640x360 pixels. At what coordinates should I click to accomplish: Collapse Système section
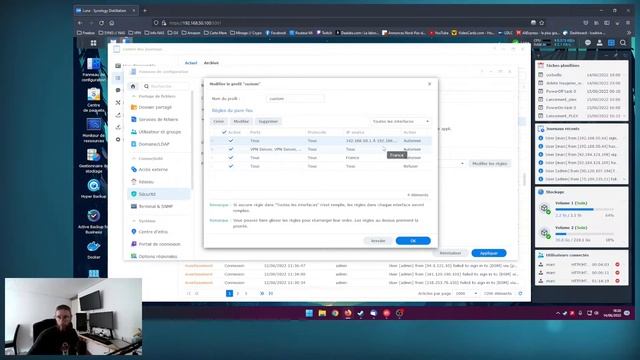[x=133, y=221]
